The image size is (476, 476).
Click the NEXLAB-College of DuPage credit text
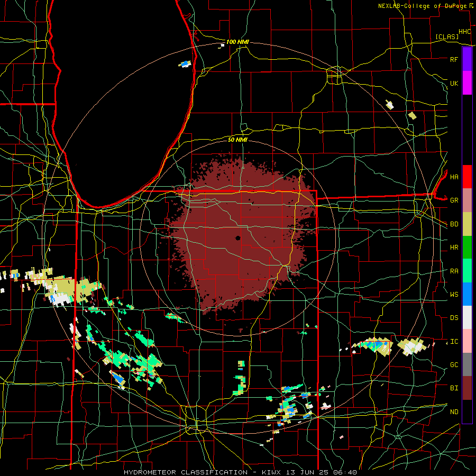click(x=422, y=6)
